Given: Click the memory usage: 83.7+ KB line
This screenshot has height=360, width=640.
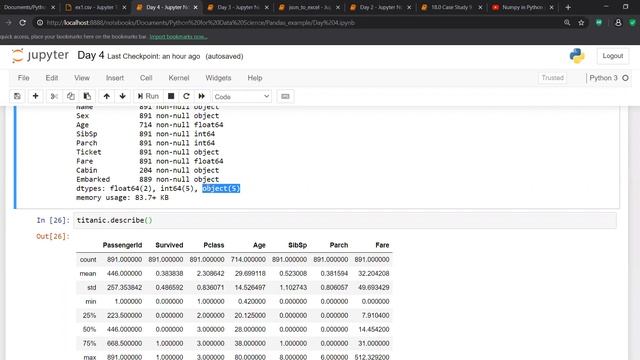Looking at the screenshot, I should click(122, 198).
